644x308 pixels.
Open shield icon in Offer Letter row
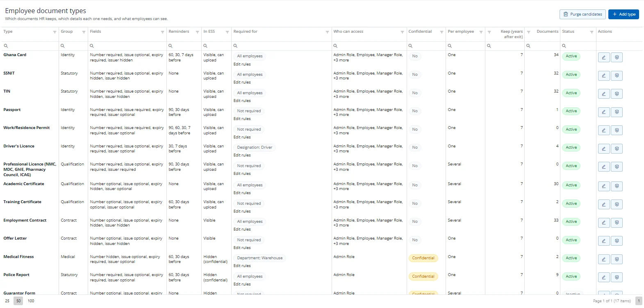click(617, 241)
